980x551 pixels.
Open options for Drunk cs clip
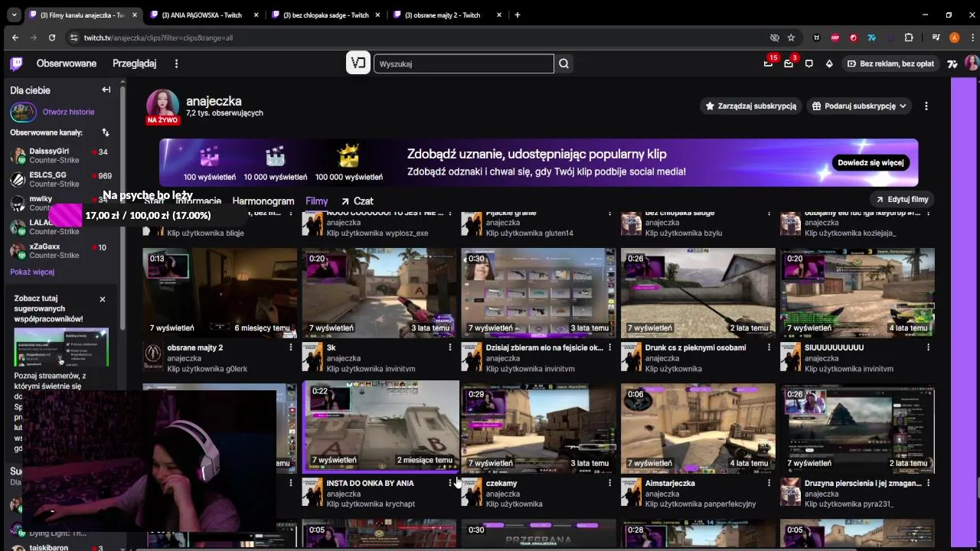[x=769, y=347]
